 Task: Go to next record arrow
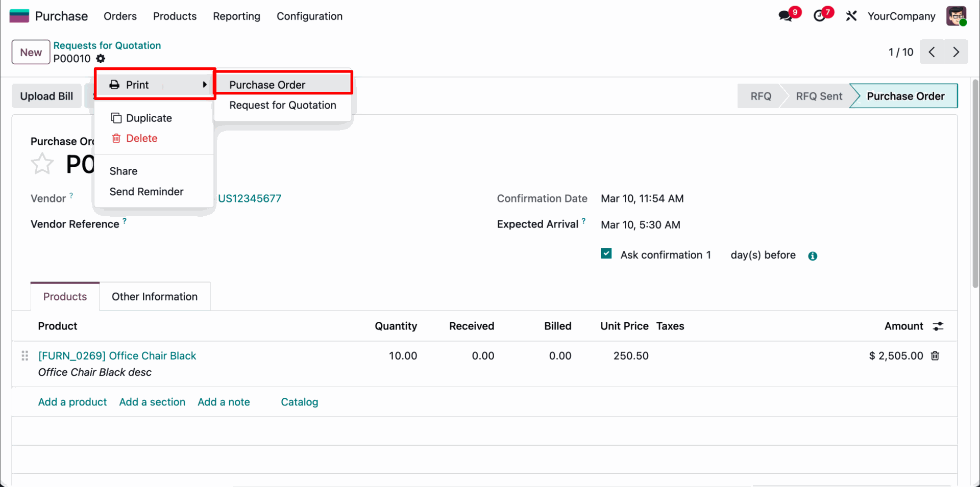[x=956, y=52]
